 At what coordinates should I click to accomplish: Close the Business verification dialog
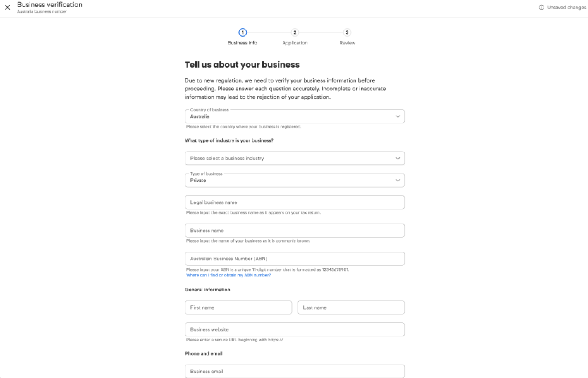tap(7, 7)
